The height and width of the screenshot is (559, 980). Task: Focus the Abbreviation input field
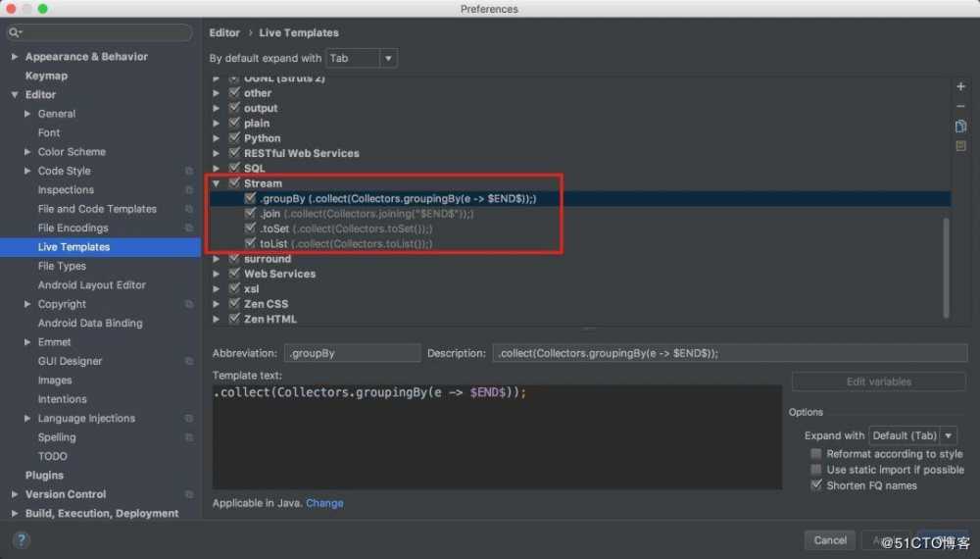[353, 353]
